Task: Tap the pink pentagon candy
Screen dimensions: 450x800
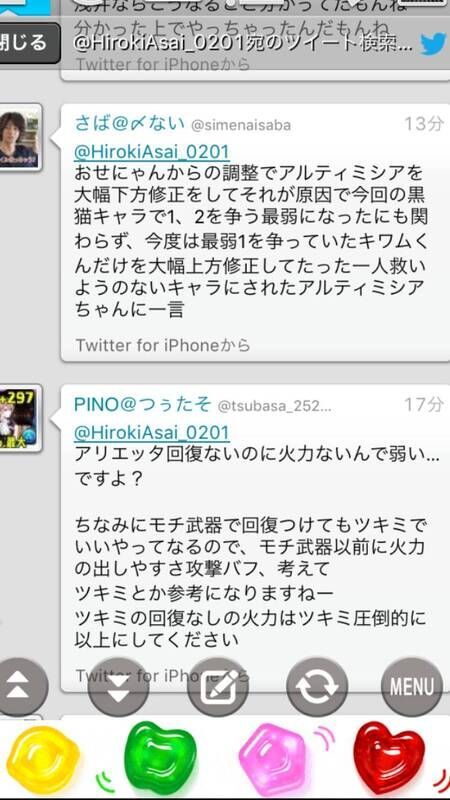Action: coord(273,759)
